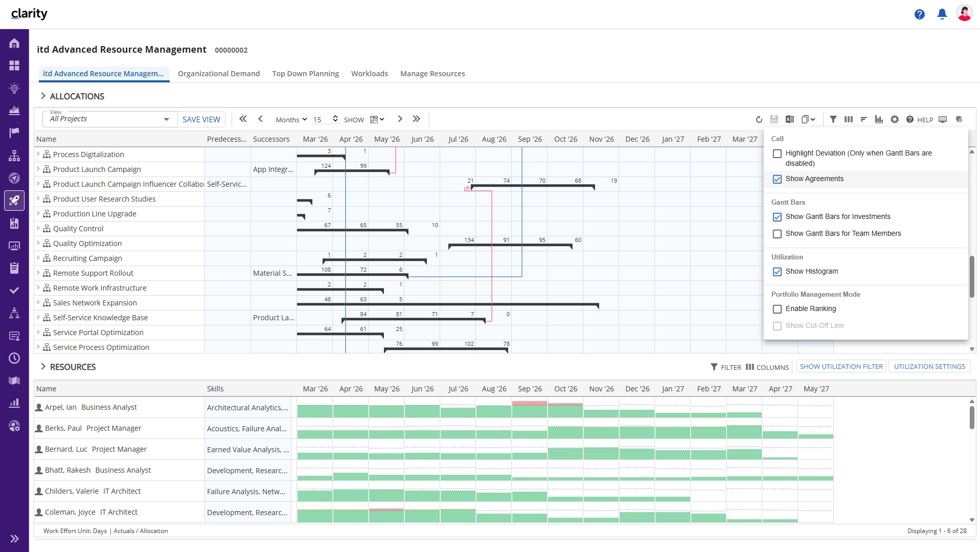Uncheck Show Agreements
The height and width of the screenshot is (552, 980).
tap(777, 179)
